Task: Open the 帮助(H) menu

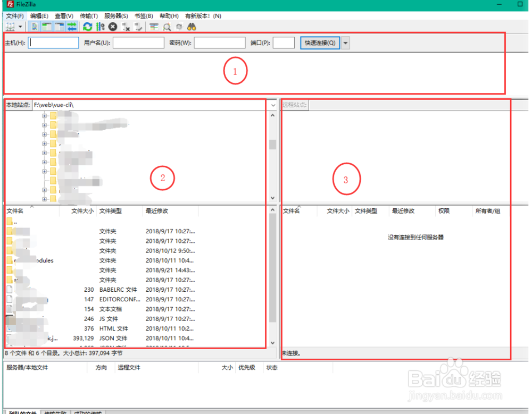Action: 169,16
